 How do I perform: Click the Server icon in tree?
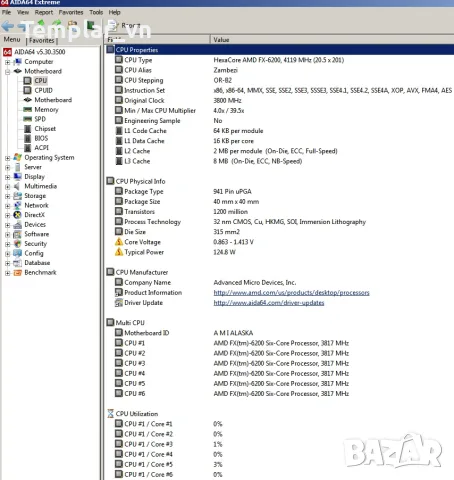(17, 167)
